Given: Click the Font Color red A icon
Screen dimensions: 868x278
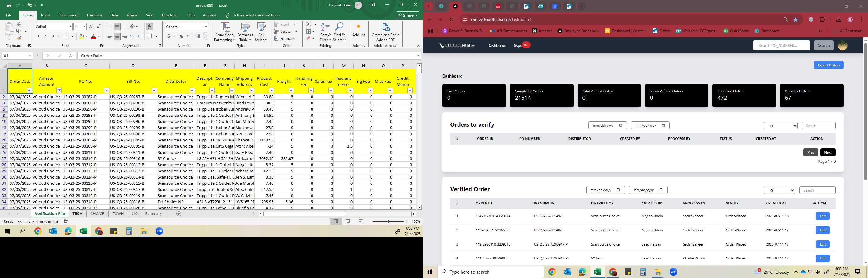Looking at the screenshot, I should [94, 36].
